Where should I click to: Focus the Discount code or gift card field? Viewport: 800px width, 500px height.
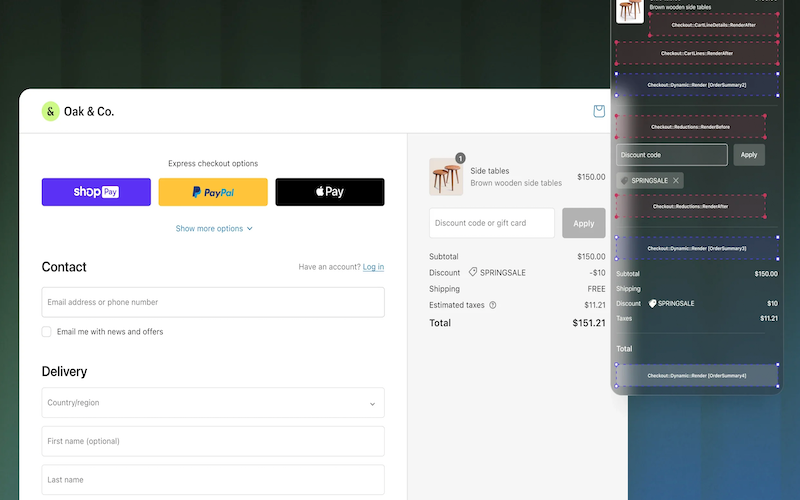[x=492, y=223]
